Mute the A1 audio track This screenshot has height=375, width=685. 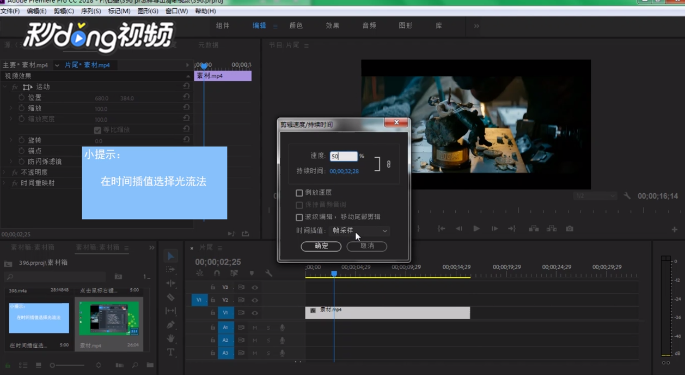click(255, 327)
